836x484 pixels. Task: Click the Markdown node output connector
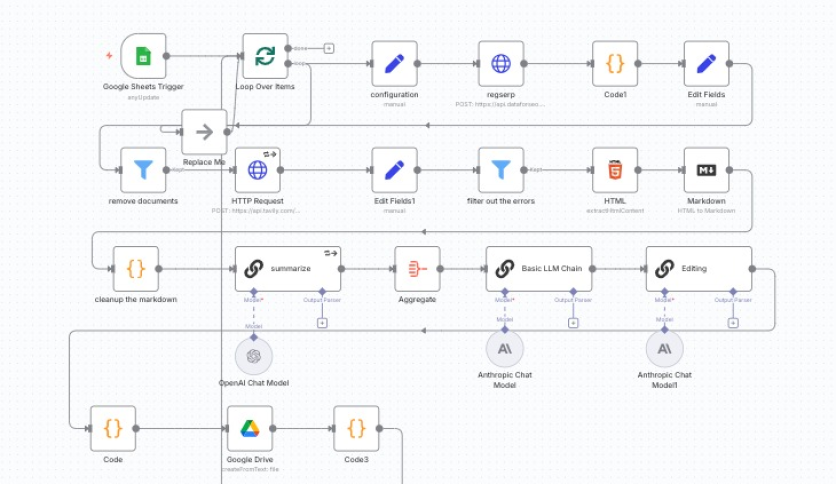(x=729, y=170)
